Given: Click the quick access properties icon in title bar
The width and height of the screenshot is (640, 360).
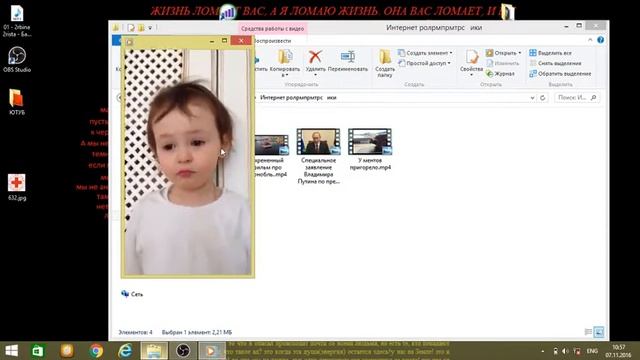Looking at the screenshot, I should [131, 28].
